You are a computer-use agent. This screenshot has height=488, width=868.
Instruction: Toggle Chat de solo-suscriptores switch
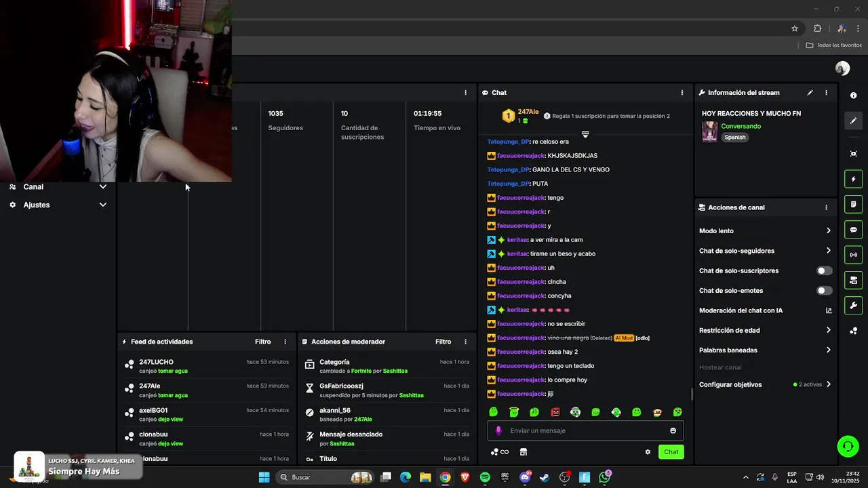[824, 270]
